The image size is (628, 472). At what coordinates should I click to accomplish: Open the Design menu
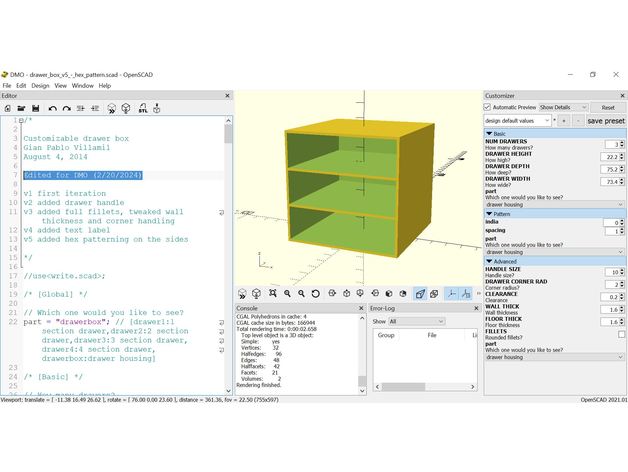[x=40, y=86]
